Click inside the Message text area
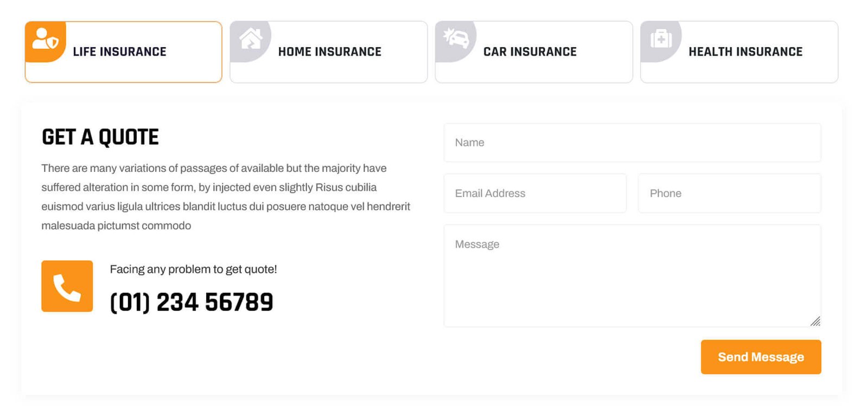The height and width of the screenshot is (411, 868). 632,277
